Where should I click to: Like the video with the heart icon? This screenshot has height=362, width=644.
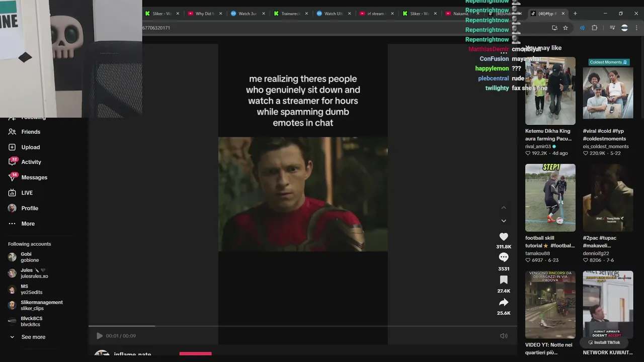tap(504, 237)
